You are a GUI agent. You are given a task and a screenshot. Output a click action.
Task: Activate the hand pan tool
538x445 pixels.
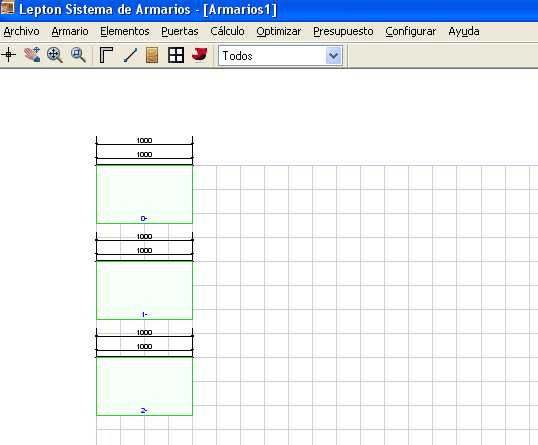32,55
